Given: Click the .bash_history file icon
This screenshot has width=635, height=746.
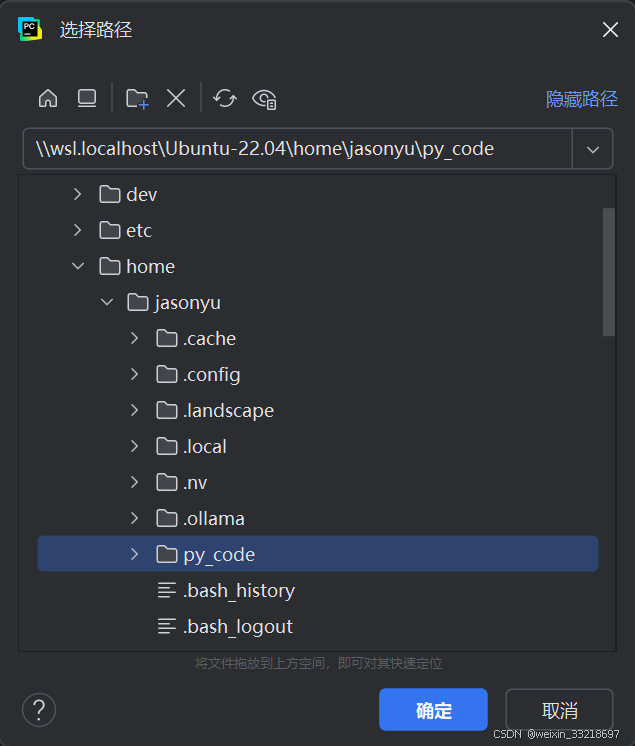Looking at the screenshot, I should coord(167,590).
